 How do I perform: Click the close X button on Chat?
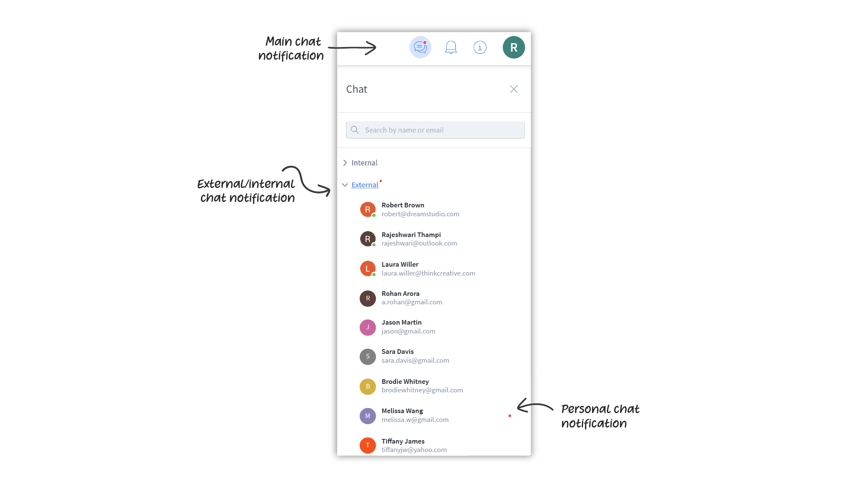click(514, 89)
